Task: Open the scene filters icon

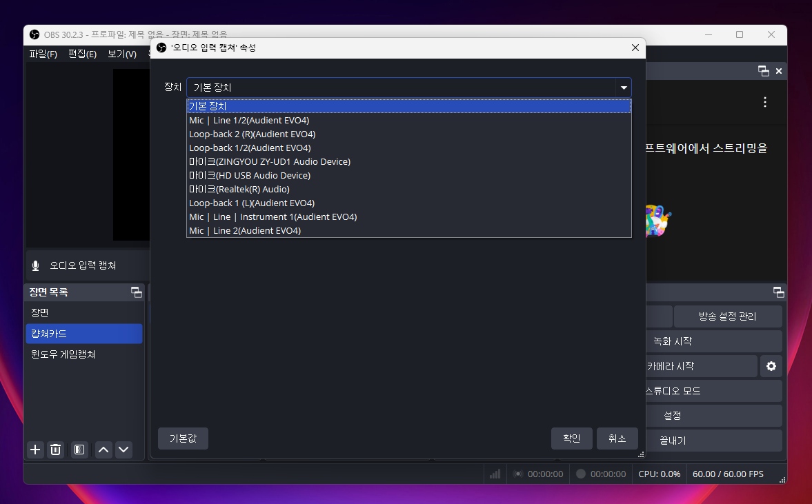Action: 79,450
